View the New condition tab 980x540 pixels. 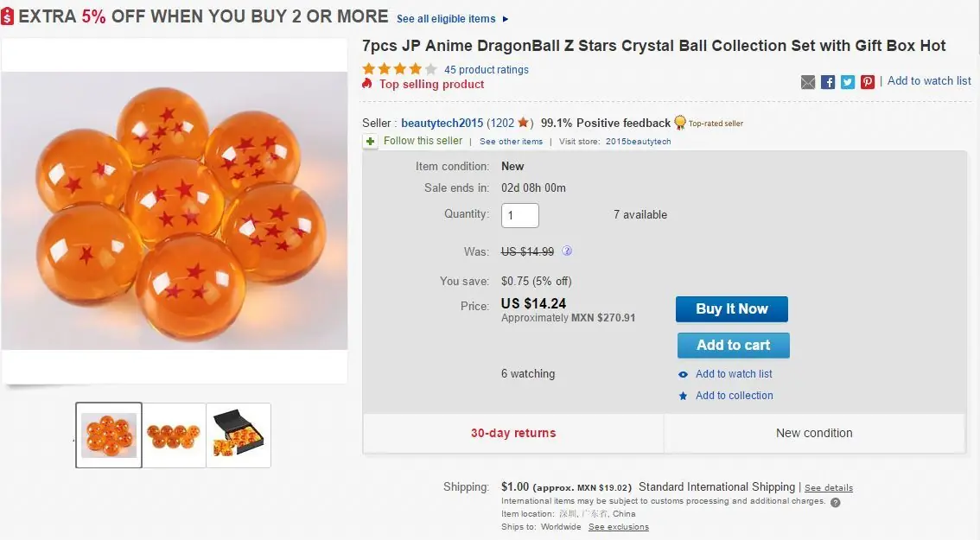[x=813, y=433]
